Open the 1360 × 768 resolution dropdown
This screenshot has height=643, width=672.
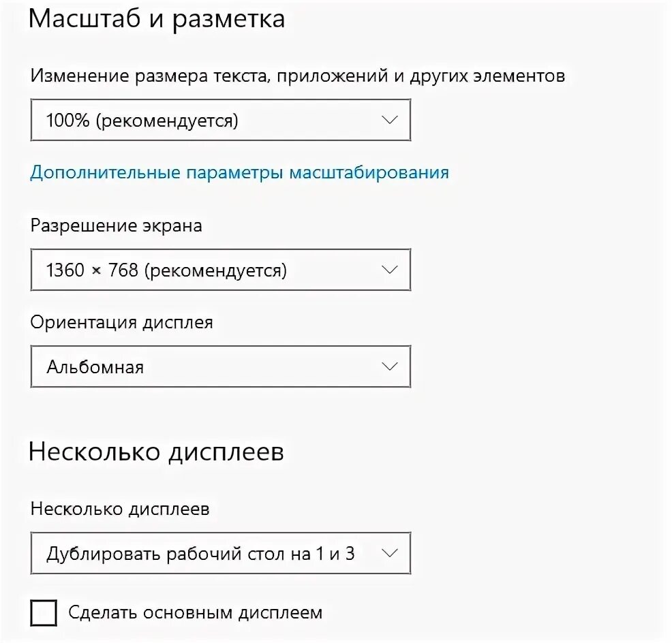[x=220, y=270]
